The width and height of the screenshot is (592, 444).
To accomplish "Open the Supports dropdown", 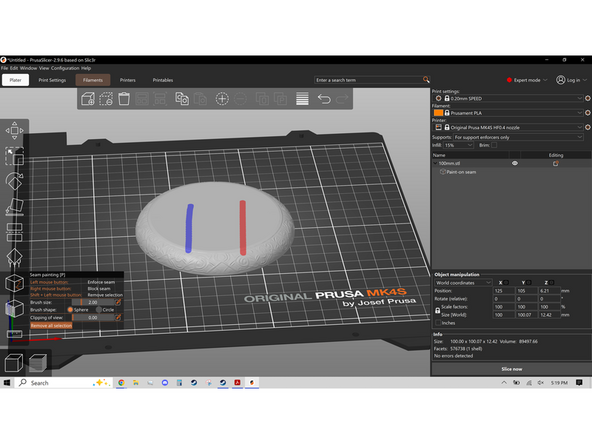I will coord(518,137).
